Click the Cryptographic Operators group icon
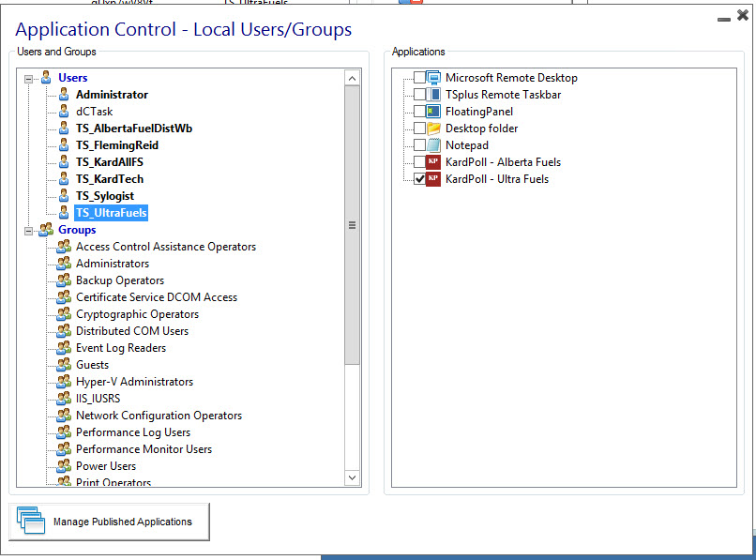Screen dimensions: 756x560 pos(64,314)
